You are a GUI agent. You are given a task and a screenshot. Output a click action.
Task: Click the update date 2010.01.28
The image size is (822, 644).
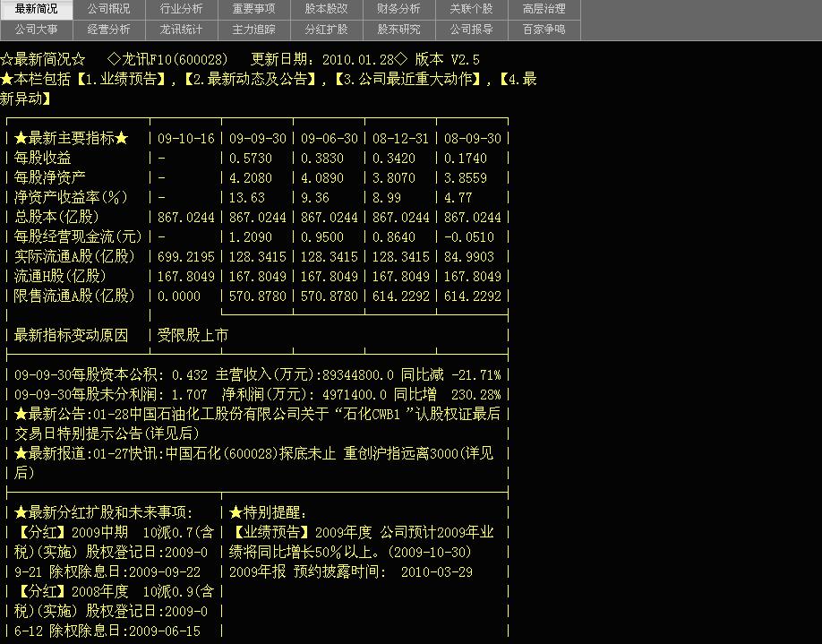pos(357,60)
